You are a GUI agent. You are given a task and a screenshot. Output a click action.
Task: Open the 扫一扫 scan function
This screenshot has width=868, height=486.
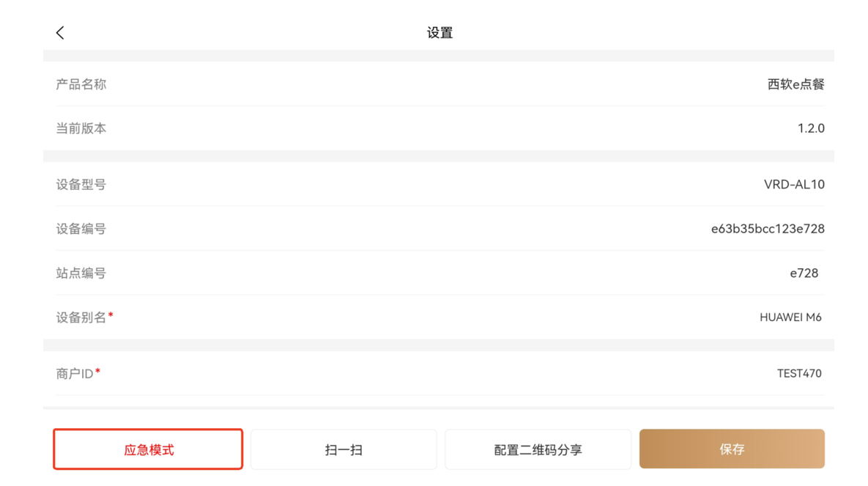344,449
